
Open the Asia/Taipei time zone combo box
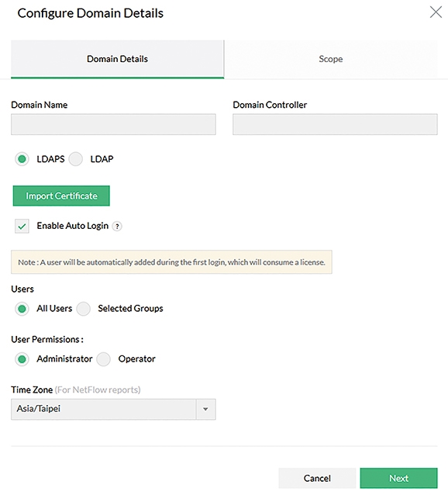pos(113,409)
